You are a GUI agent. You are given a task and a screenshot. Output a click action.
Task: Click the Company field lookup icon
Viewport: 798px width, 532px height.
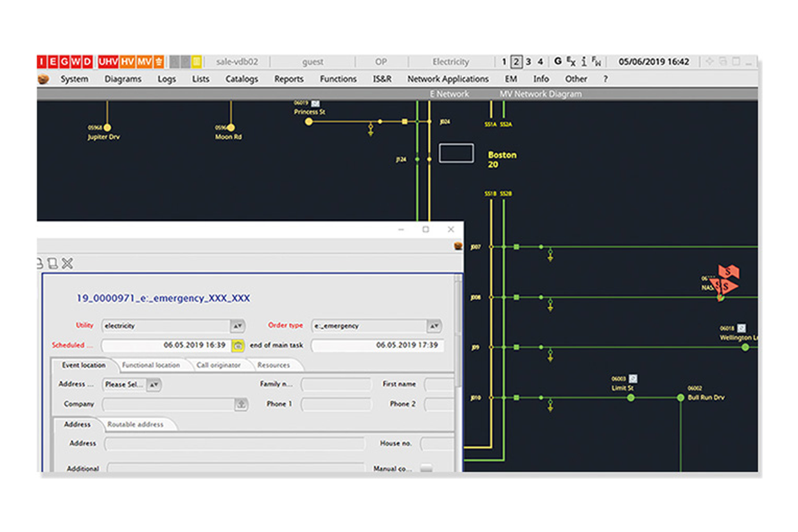[x=241, y=405]
